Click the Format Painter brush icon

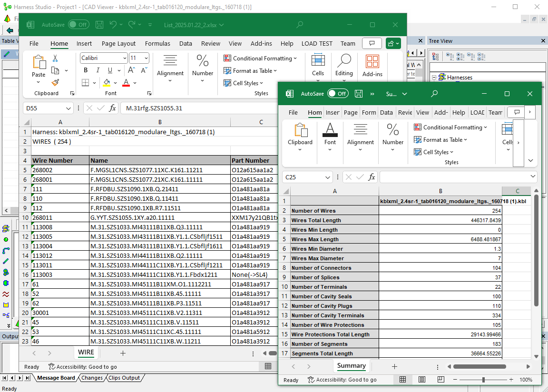pos(55,82)
